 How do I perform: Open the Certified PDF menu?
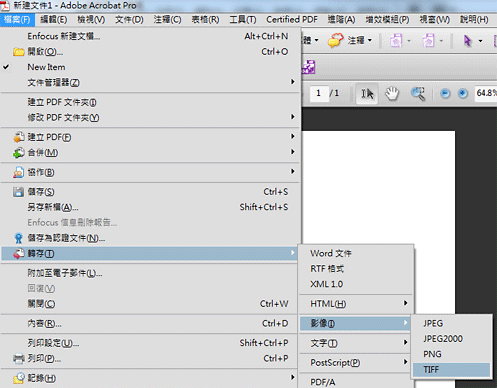point(292,20)
